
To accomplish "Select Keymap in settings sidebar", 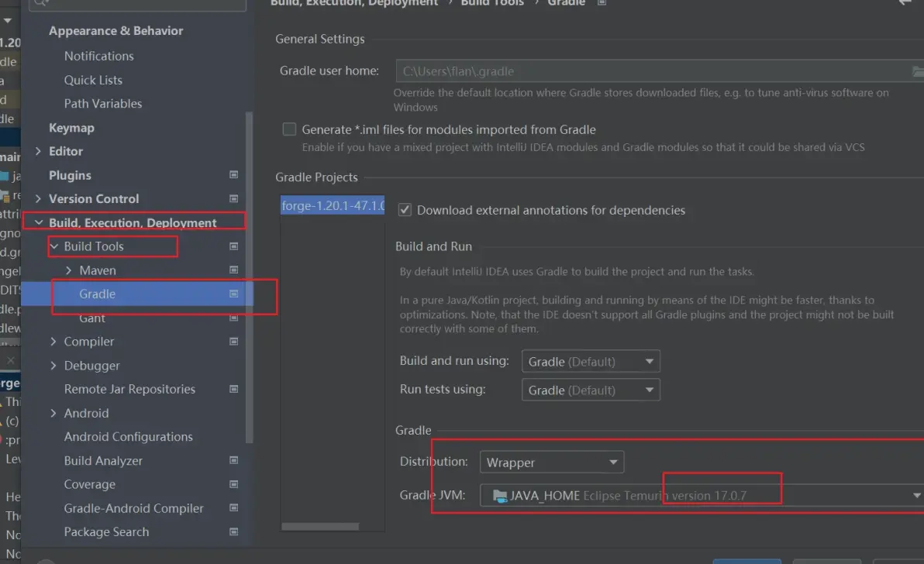I will point(71,128).
